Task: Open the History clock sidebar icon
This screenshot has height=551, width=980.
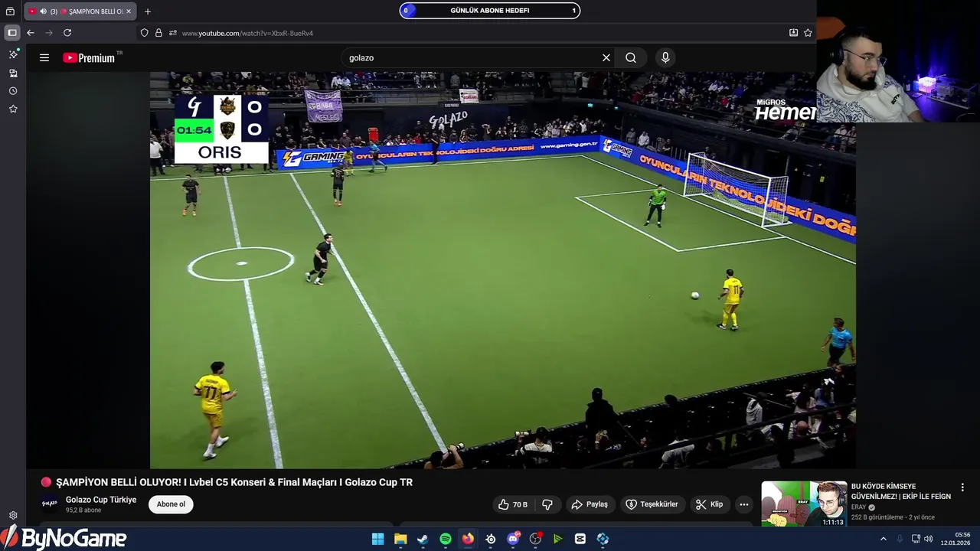Action: pos(13,91)
